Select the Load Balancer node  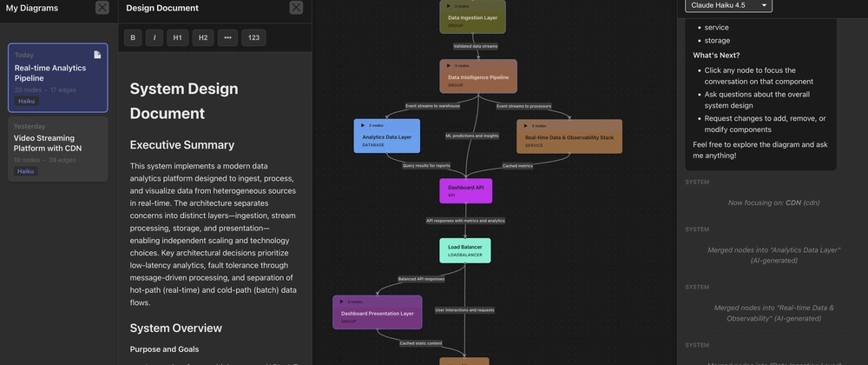click(465, 250)
